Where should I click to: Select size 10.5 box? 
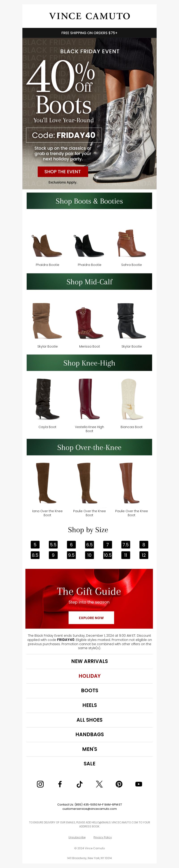[x=107, y=555]
